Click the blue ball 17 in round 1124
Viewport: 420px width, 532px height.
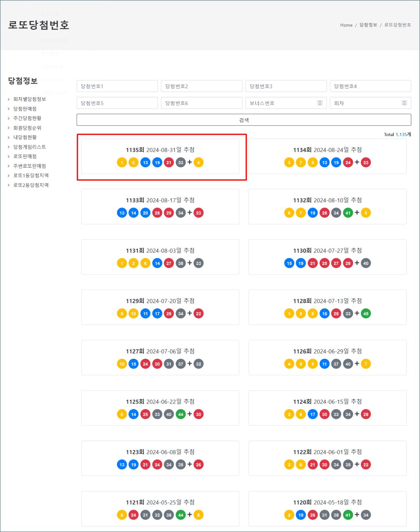point(313,414)
